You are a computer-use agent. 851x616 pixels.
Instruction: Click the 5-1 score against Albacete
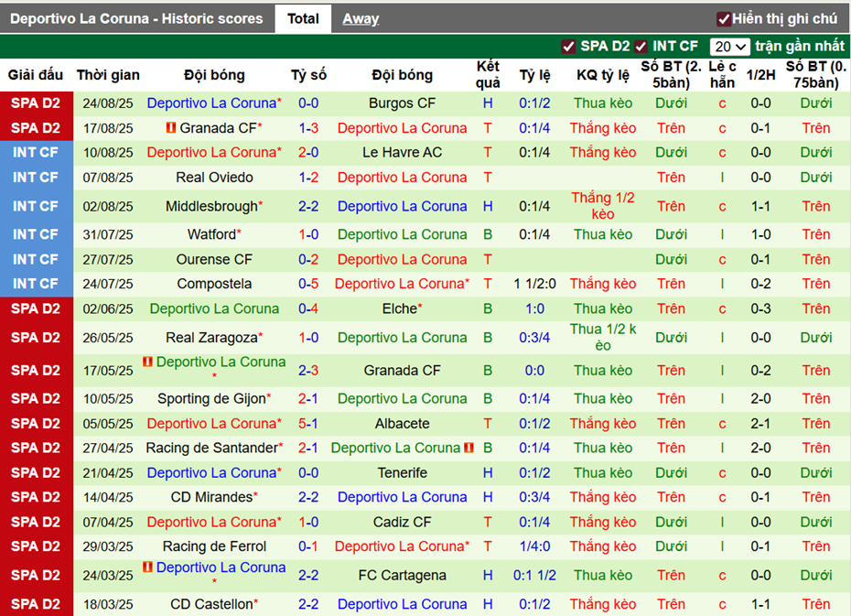click(x=308, y=424)
